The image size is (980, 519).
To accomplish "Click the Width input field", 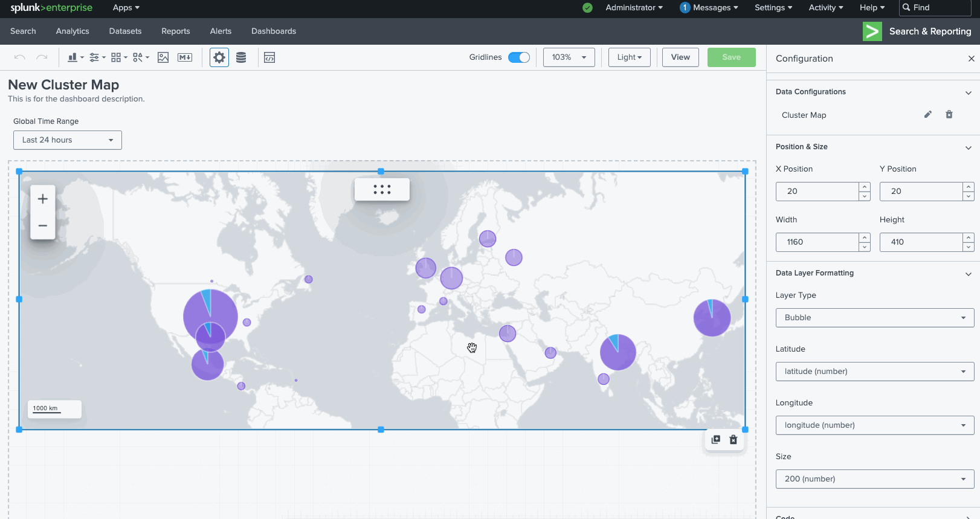I will 817,242.
